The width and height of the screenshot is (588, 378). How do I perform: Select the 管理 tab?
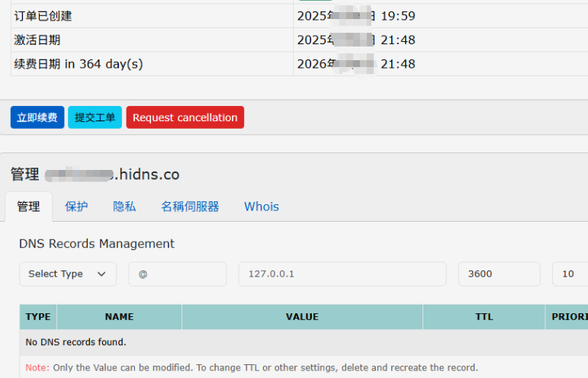click(28, 207)
